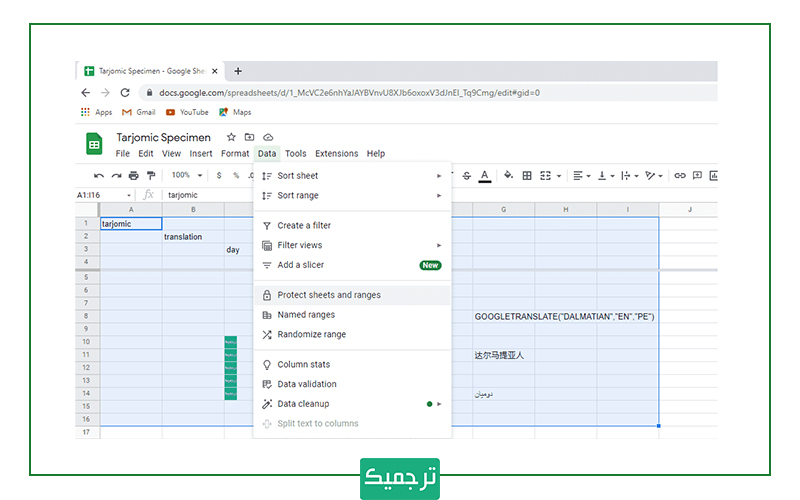Apply strikethrough formatting icon

coord(466,176)
